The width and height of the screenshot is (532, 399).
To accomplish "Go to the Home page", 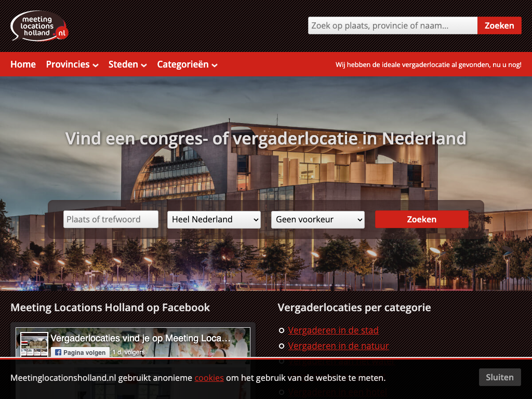I will [23, 64].
